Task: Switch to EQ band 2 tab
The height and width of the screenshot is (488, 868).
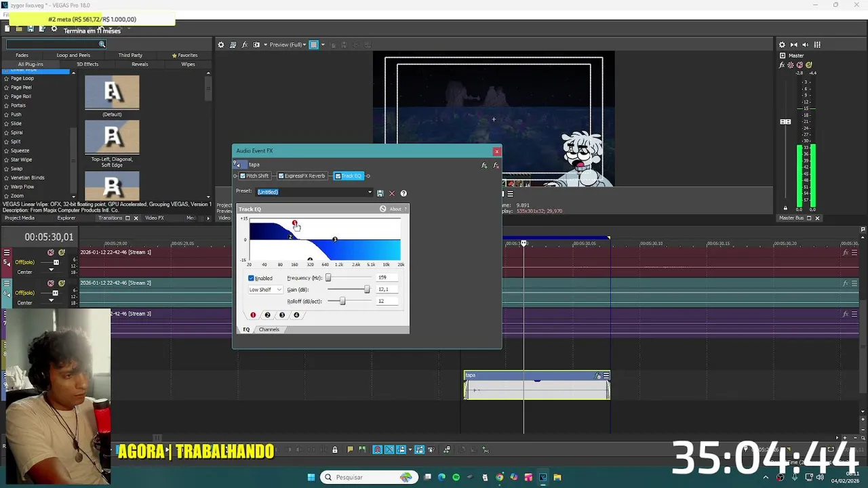Action: tap(267, 315)
